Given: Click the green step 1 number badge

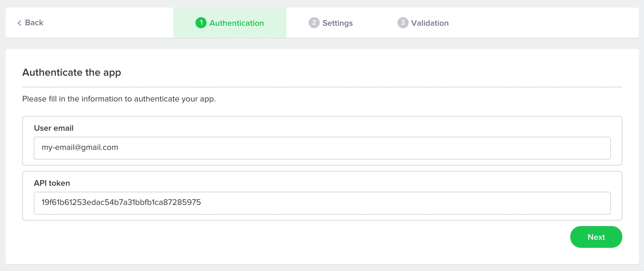Looking at the screenshot, I should [201, 23].
